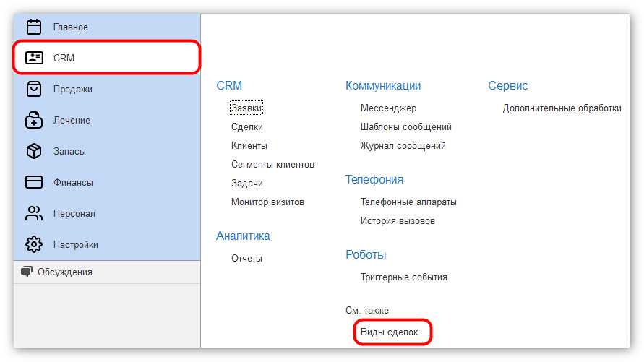Open the Лечение section
This screenshot has width=644, height=362.
[72, 120]
